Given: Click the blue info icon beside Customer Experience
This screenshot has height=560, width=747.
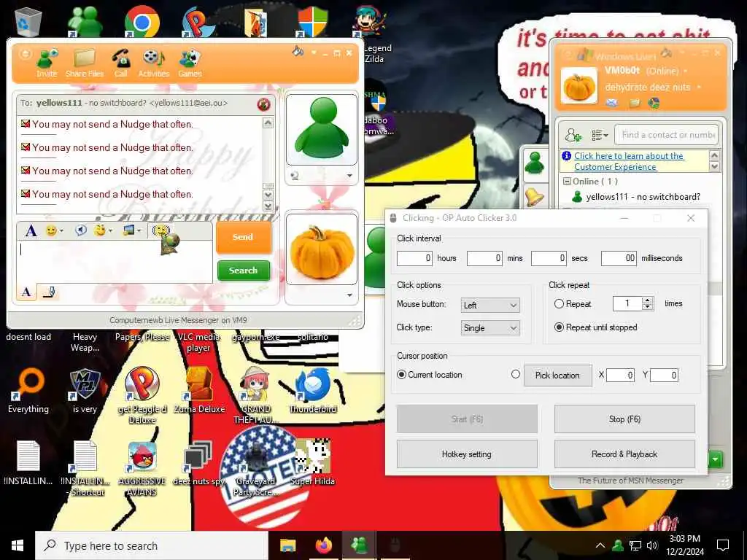Looking at the screenshot, I should (x=566, y=156).
